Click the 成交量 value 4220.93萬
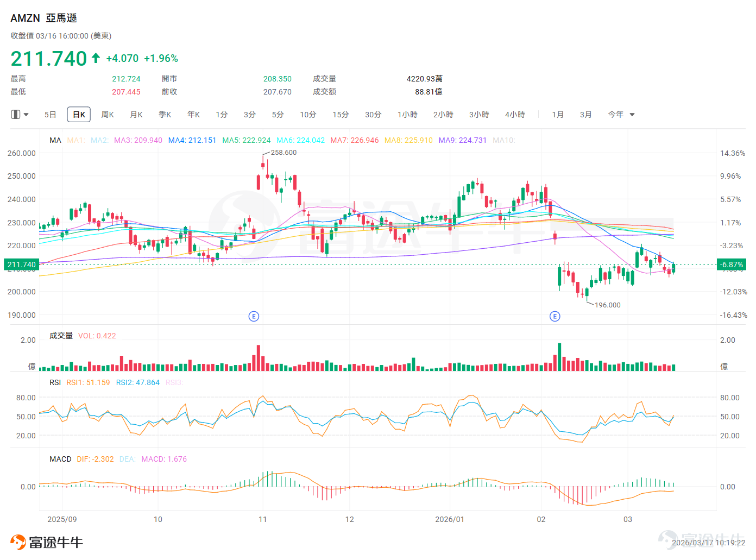 pos(425,79)
